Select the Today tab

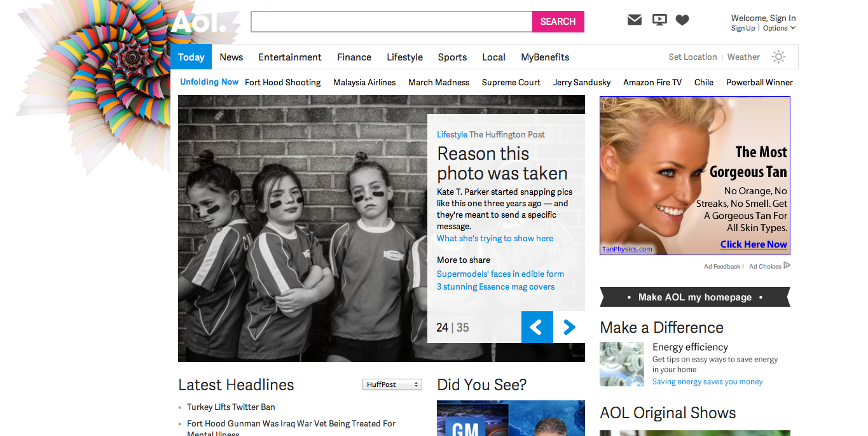pyautogui.click(x=191, y=57)
